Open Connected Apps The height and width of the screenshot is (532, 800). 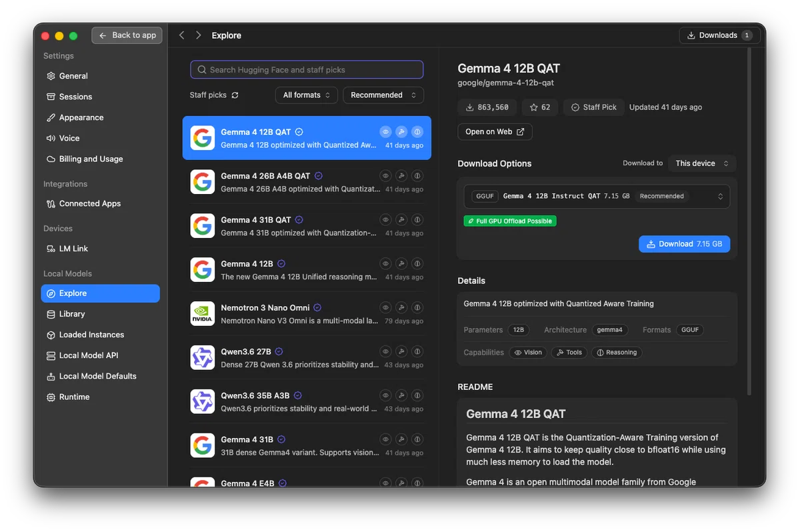point(100,203)
